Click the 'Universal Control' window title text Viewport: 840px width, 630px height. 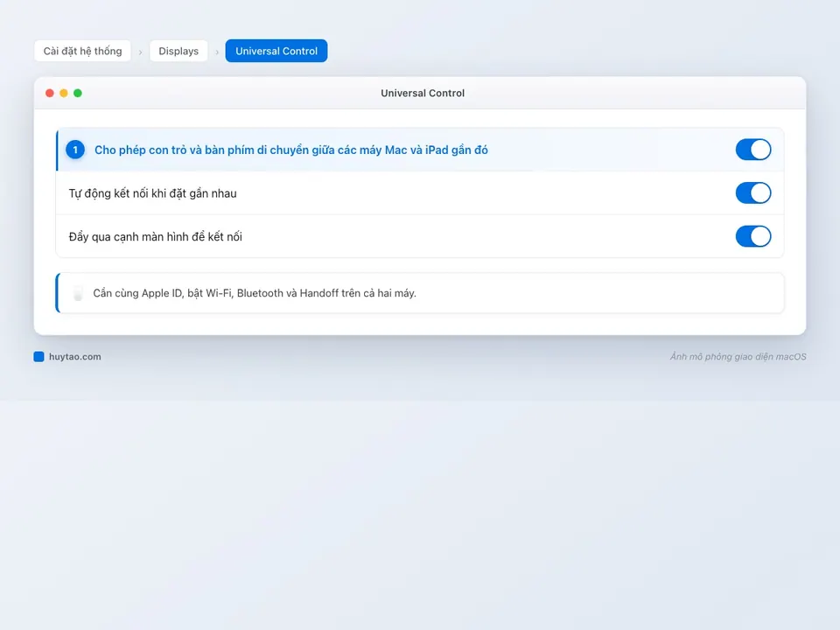tap(423, 94)
